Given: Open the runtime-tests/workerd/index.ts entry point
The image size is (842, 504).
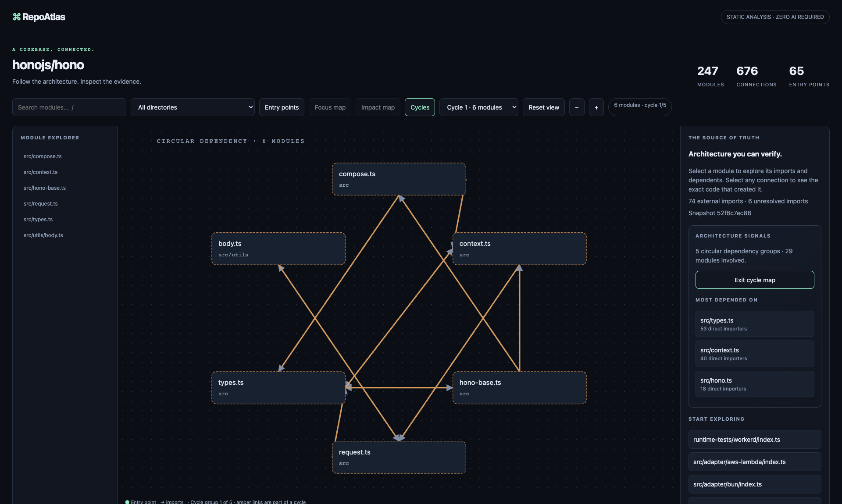Looking at the screenshot, I should tap(755, 440).
